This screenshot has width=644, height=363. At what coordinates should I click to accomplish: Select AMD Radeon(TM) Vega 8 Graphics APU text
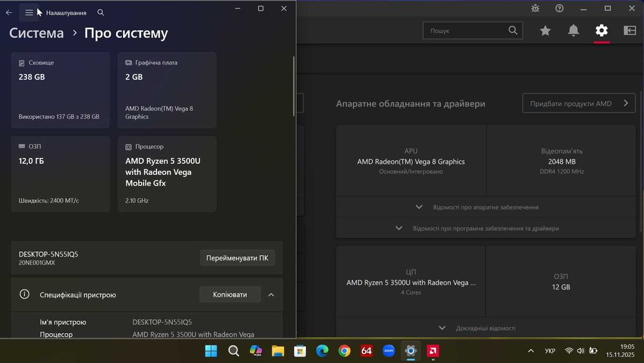[411, 162]
